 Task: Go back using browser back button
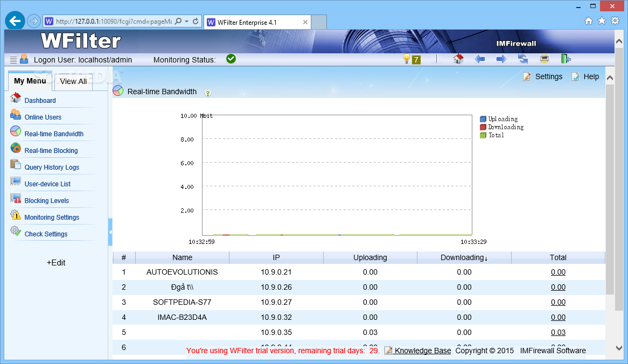click(15, 21)
